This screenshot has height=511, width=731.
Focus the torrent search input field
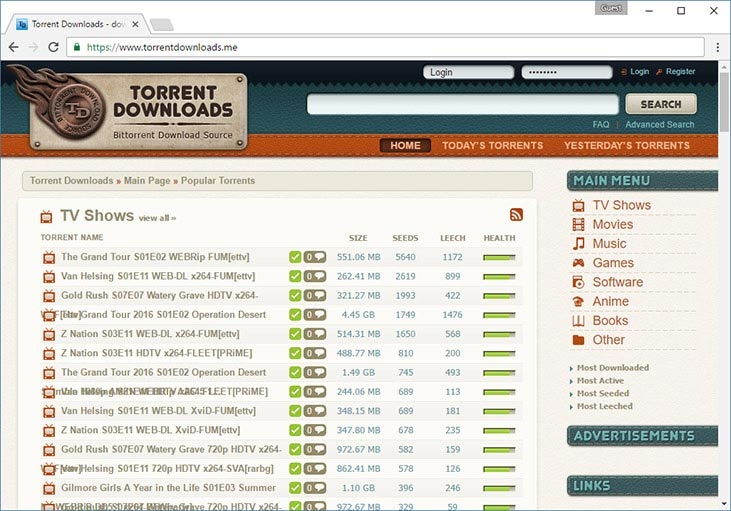pyautogui.click(x=462, y=104)
